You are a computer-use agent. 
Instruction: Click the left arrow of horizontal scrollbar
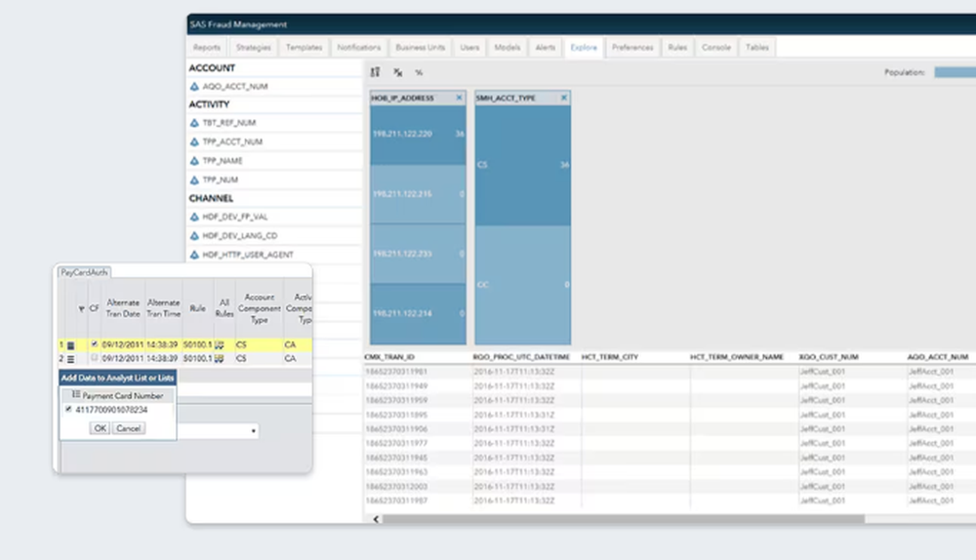[376, 519]
